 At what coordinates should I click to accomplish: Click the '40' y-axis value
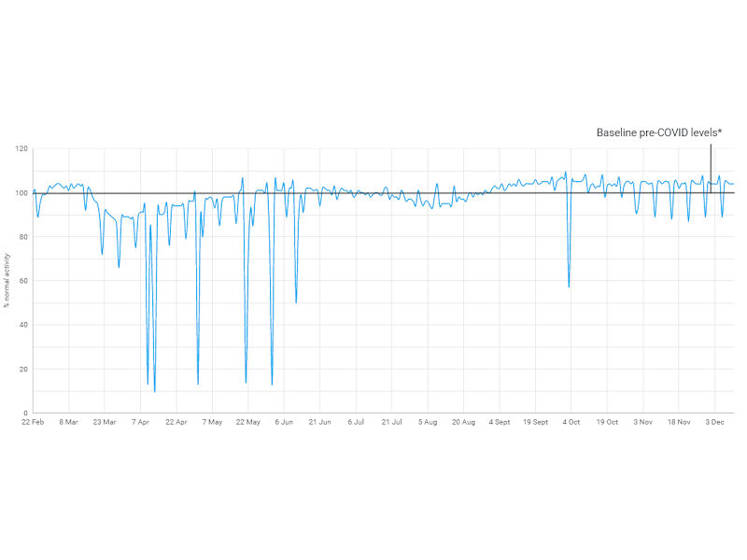tap(23, 325)
